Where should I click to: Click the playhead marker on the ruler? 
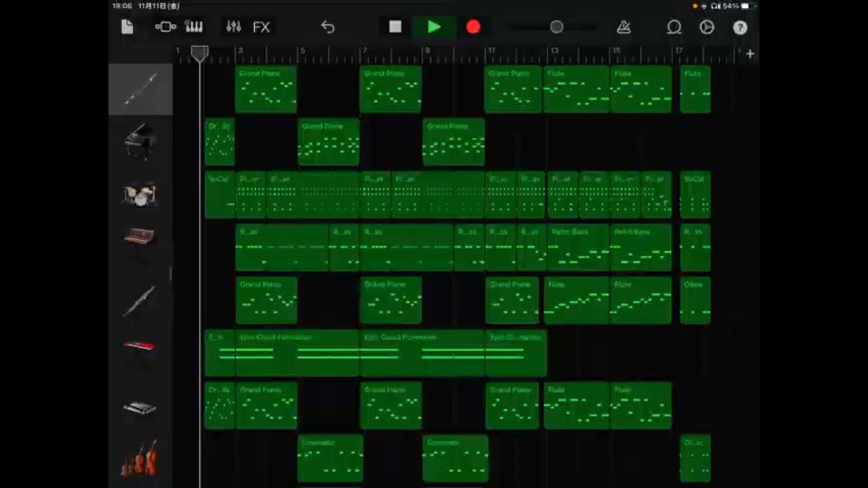(x=200, y=53)
